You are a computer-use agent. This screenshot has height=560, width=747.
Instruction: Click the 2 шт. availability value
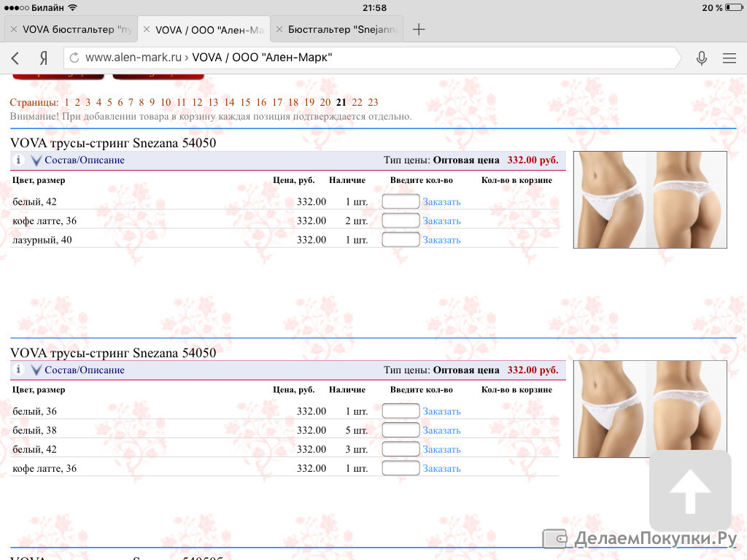tap(357, 221)
